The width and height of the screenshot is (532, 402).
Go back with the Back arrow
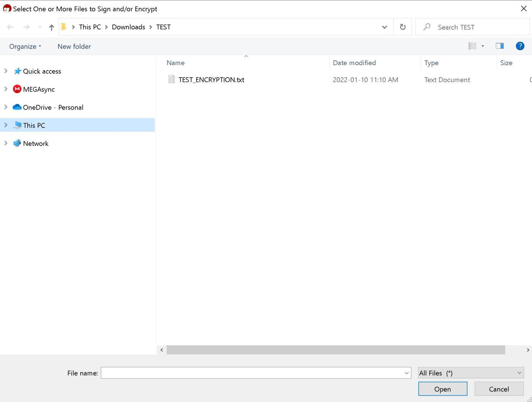pyautogui.click(x=10, y=27)
